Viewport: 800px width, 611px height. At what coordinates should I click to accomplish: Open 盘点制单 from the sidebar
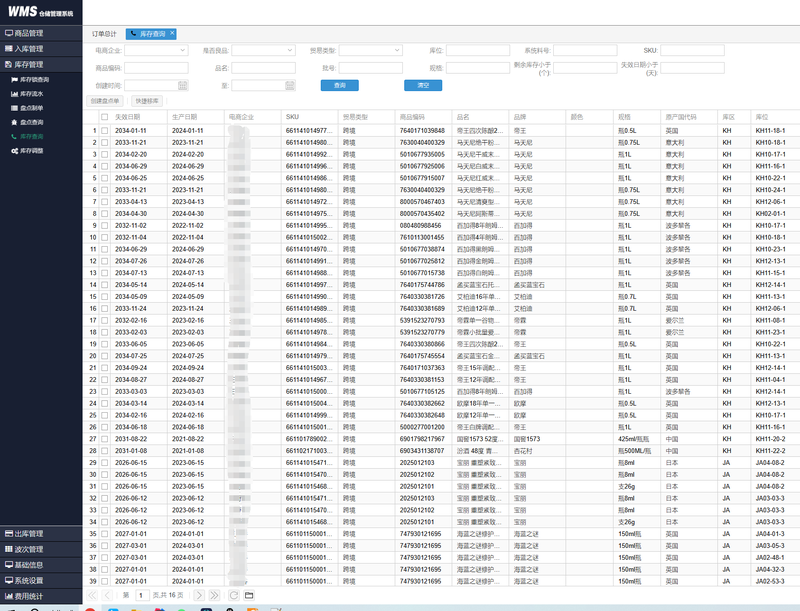(31, 108)
